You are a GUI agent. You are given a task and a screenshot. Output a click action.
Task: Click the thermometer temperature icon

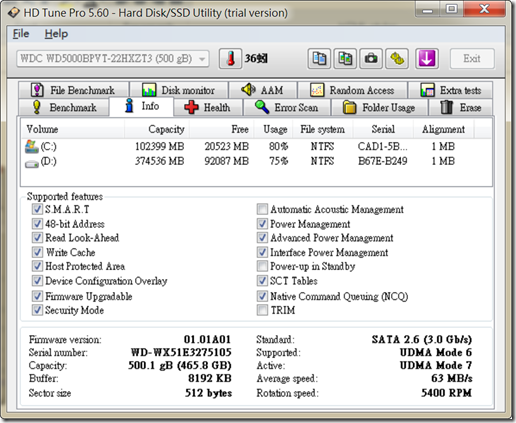click(230, 59)
